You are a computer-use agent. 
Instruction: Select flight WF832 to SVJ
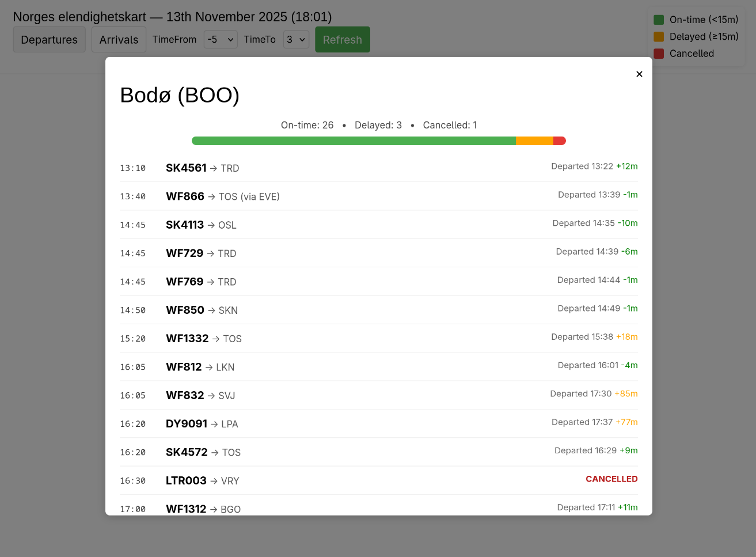185,395
